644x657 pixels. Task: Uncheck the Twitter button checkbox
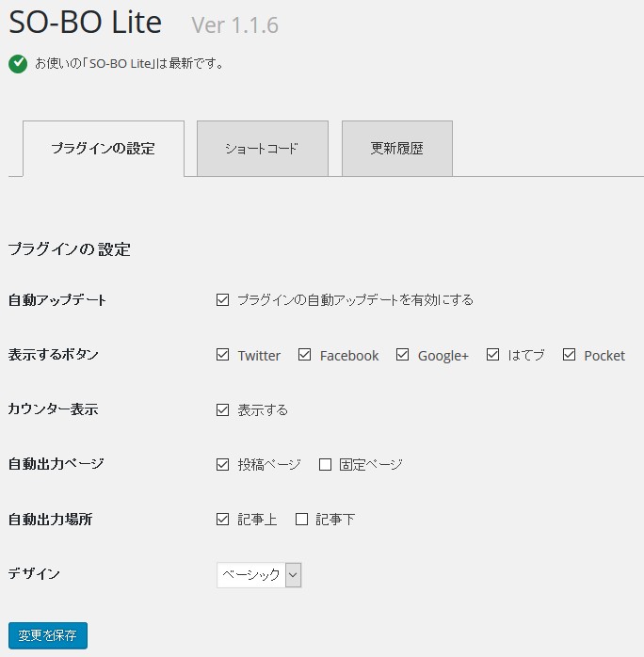pos(223,355)
